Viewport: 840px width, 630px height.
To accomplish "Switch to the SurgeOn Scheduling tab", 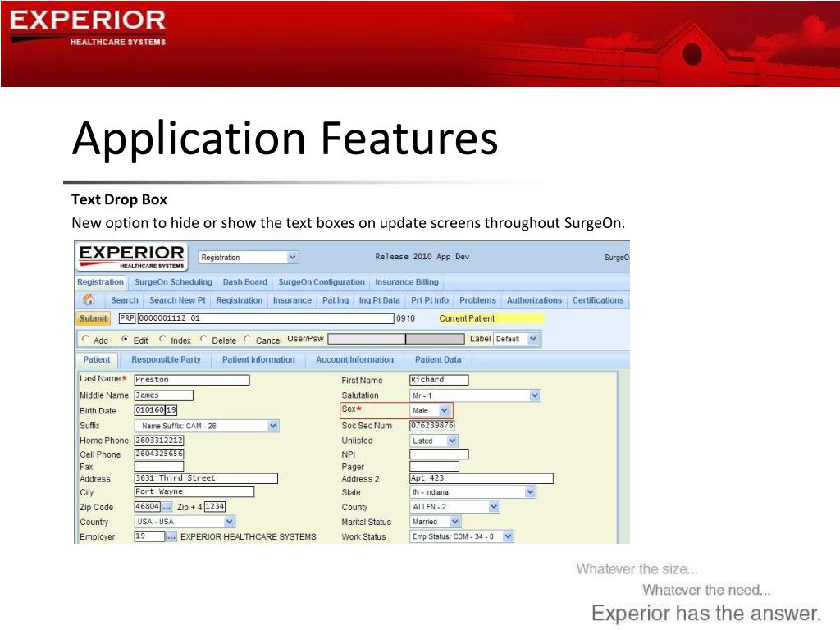I will click(173, 282).
